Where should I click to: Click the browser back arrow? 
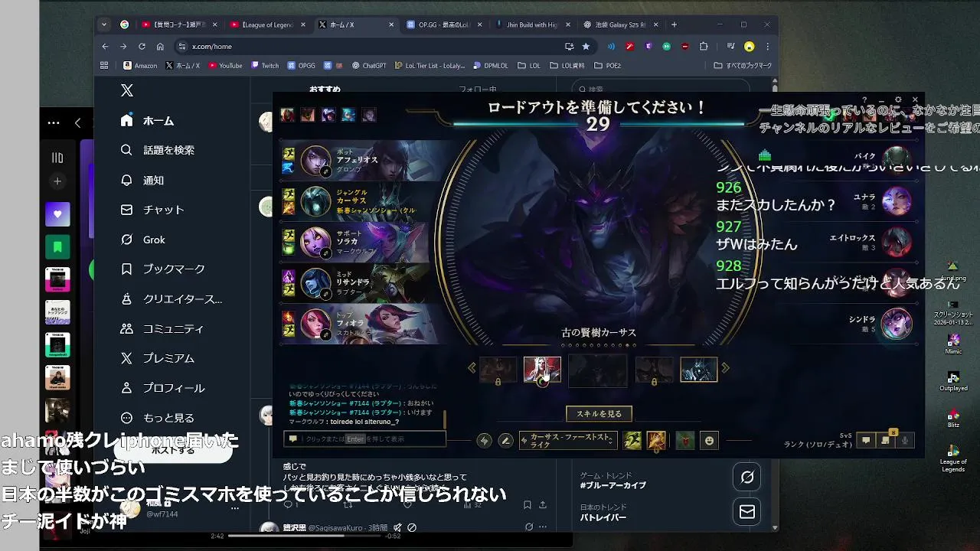tap(106, 47)
